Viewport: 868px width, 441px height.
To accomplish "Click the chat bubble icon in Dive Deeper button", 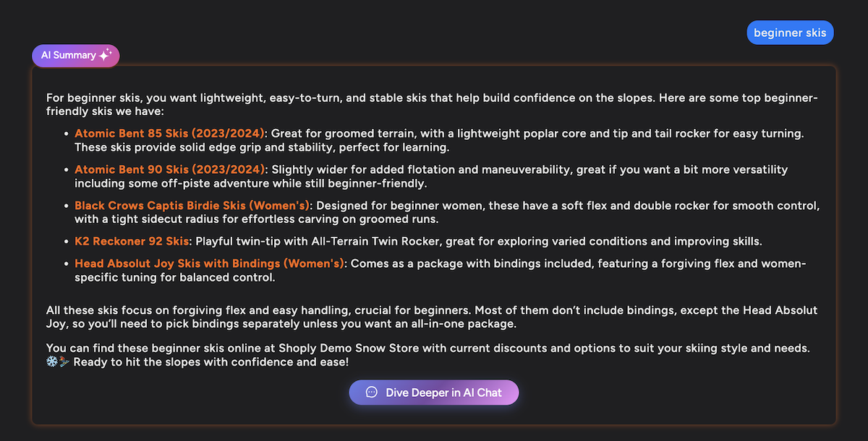I will [x=372, y=392].
